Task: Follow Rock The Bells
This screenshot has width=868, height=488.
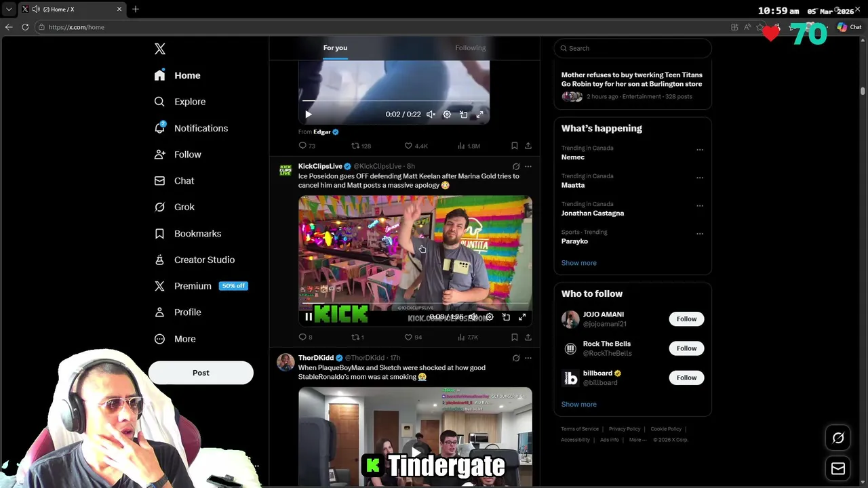Action: 686,348
